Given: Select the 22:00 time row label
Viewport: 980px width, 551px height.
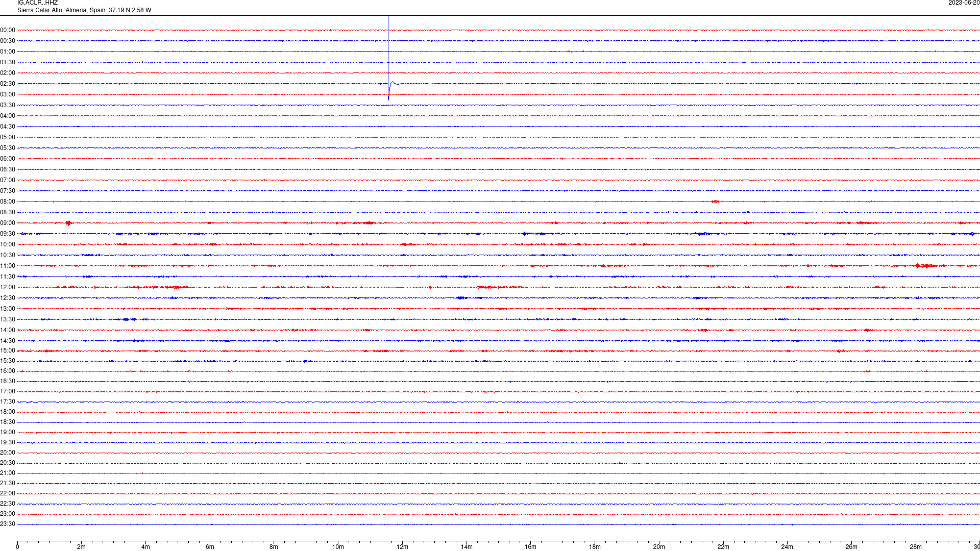Looking at the screenshot, I should (8, 493).
